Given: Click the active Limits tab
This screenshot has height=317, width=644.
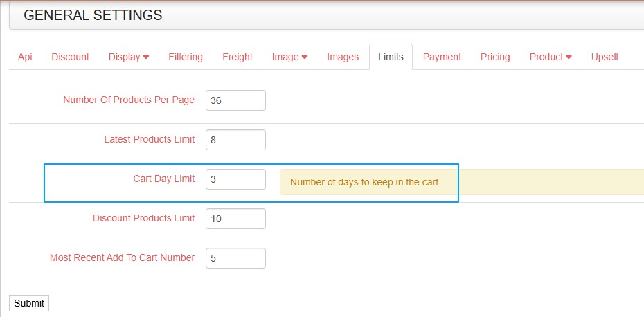Looking at the screenshot, I should pyautogui.click(x=391, y=57).
